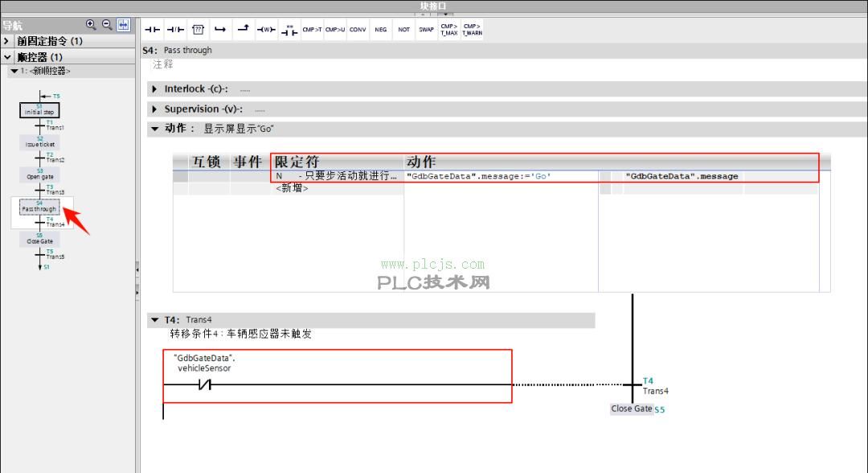The width and height of the screenshot is (868, 473).
Task: Click the CMP>T comparator icon
Action: click(311, 29)
